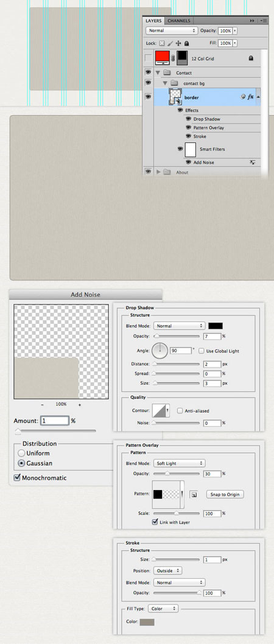Click the fx icon on border layer

pos(250,97)
